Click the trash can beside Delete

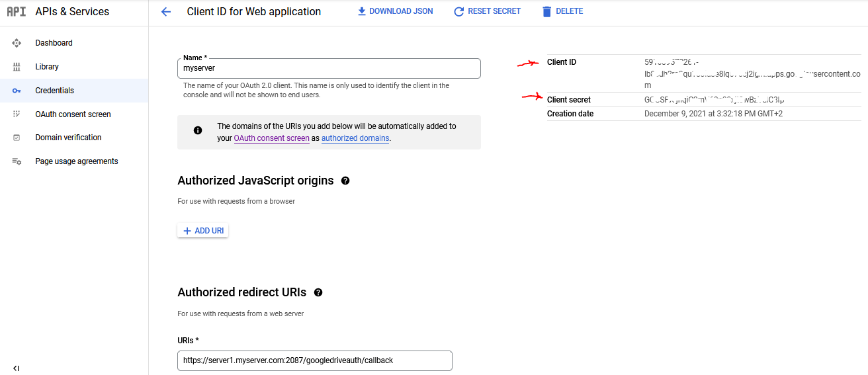(546, 12)
